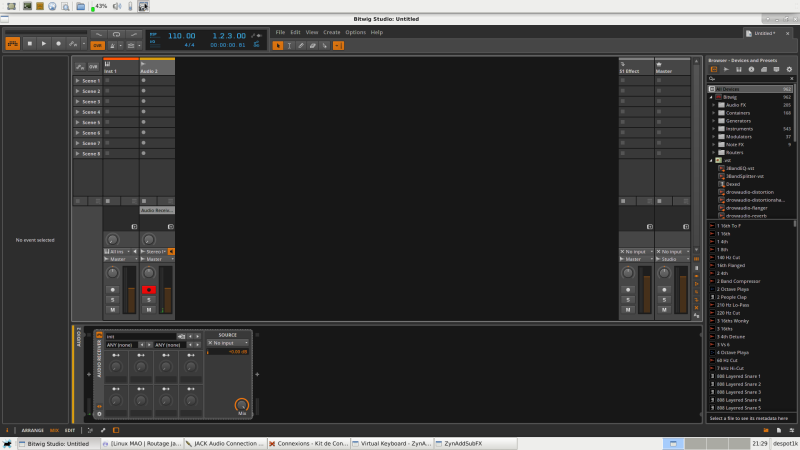The image size is (800, 450).
Task: Expand the Instruments folder
Action: pyautogui.click(x=714, y=129)
